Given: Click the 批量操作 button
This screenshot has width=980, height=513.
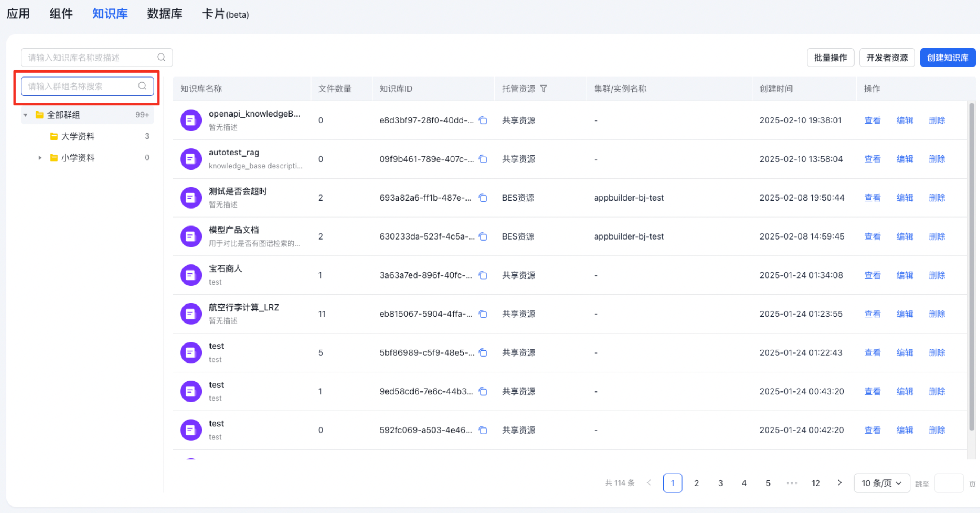Looking at the screenshot, I should coord(830,57).
